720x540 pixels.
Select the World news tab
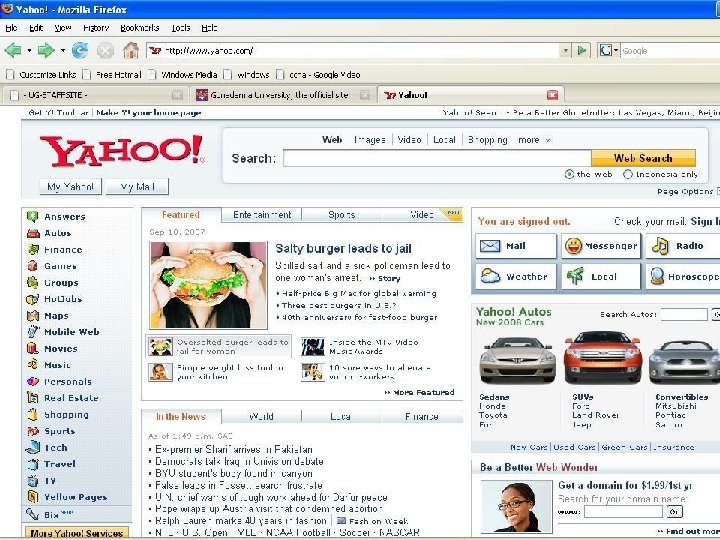[x=261, y=416]
